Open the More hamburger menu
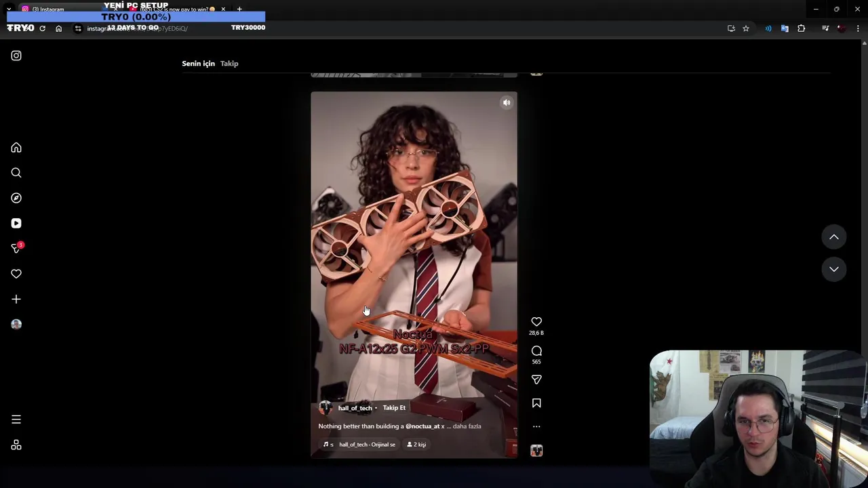 16,420
